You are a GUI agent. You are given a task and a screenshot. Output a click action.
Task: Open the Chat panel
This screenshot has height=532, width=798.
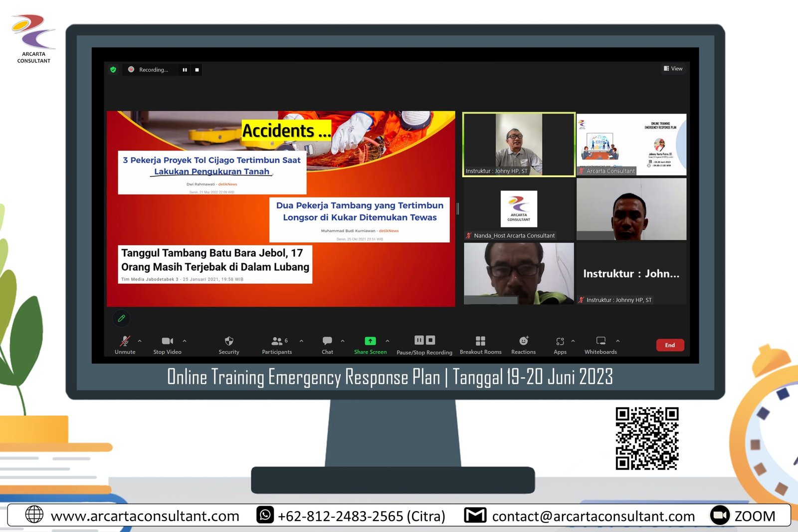click(x=327, y=341)
